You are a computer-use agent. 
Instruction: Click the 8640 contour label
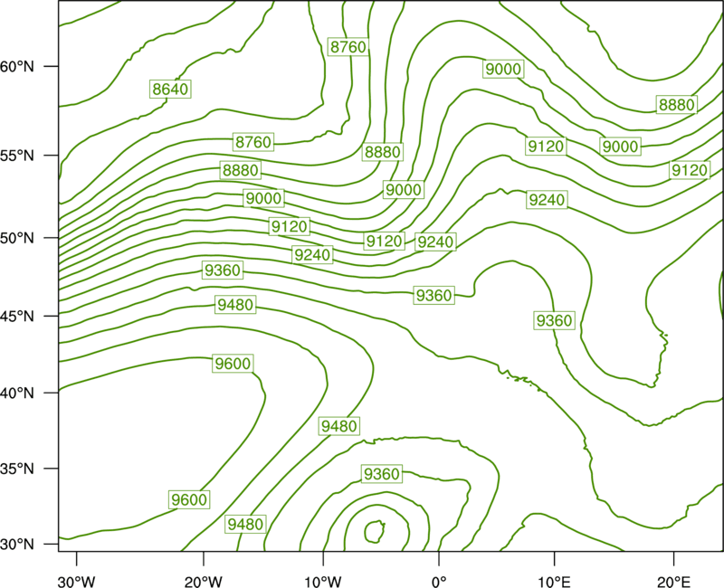tap(170, 89)
